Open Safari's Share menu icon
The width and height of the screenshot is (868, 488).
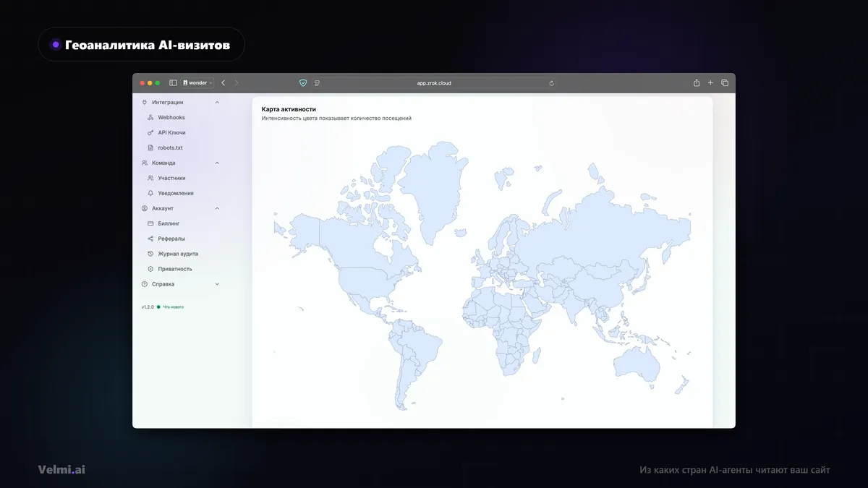click(x=697, y=83)
